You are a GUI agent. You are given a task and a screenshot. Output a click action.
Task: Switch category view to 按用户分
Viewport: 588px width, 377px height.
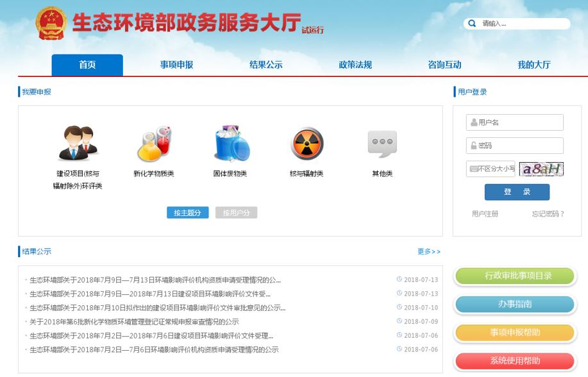point(236,212)
